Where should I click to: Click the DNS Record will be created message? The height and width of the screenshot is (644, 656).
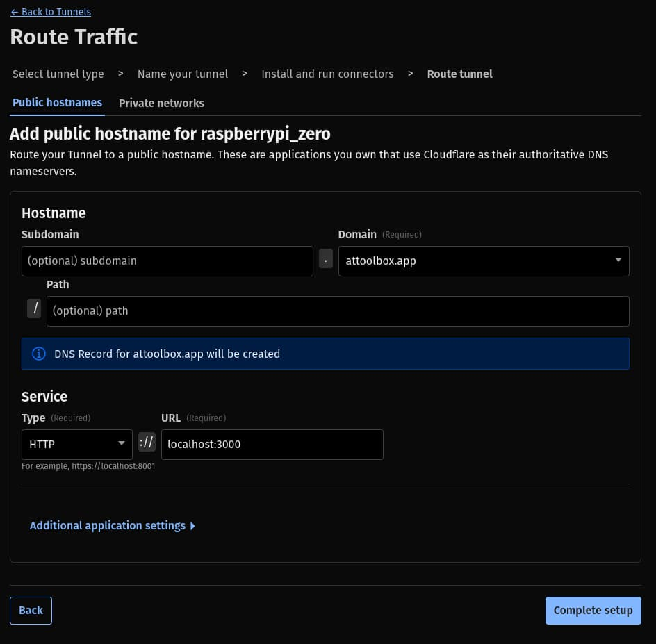[167, 354]
